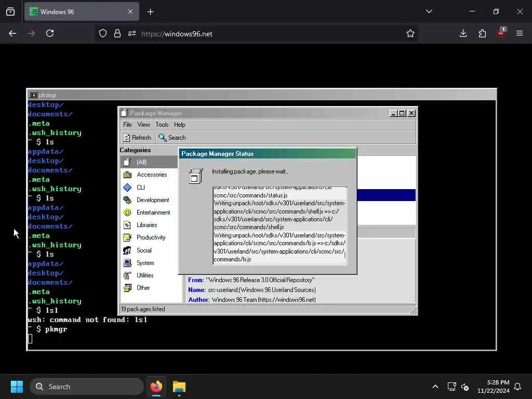Open Firefox View in the tab bar
Viewport: 532px width, 399px height.
tap(10, 11)
